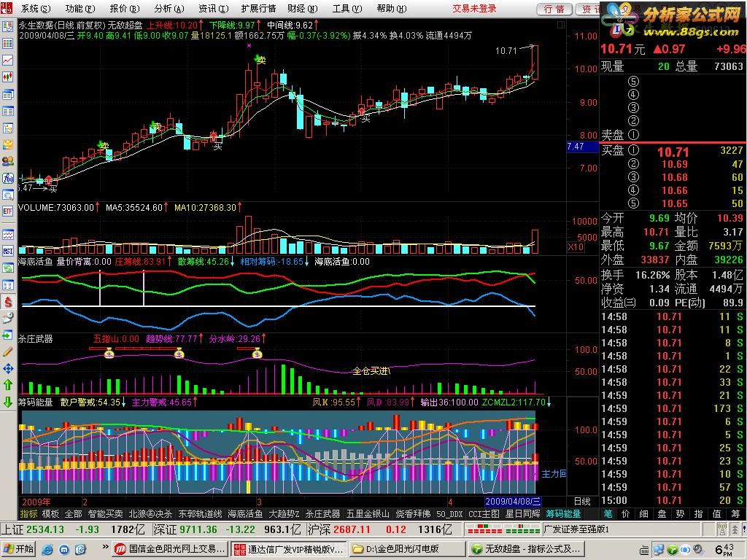
Task: Click the magnifier search icon in sidebar
Action: [7, 195]
